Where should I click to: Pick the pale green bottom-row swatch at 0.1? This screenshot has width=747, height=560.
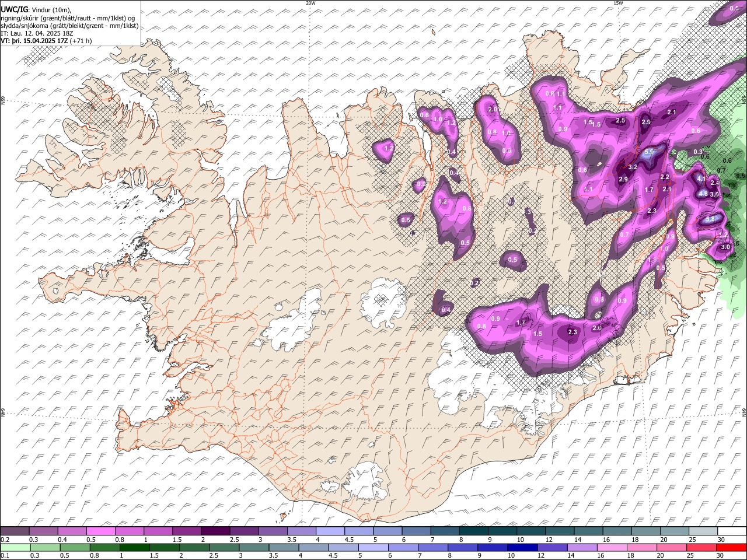coord(15,547)
